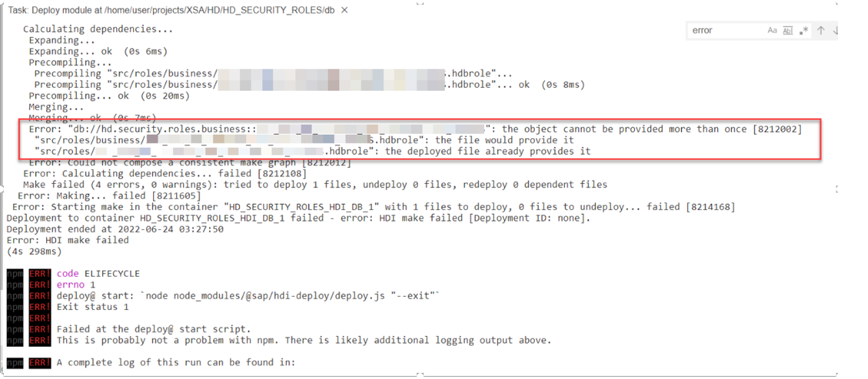This screenshot has height=379, width=868.
Task: Click the 'Calculating dependencies...' log line
Action: (x=98, y=29)
